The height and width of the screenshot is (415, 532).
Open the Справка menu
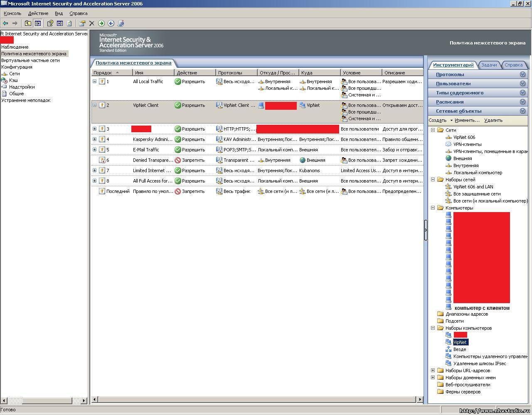coord(78,13)
